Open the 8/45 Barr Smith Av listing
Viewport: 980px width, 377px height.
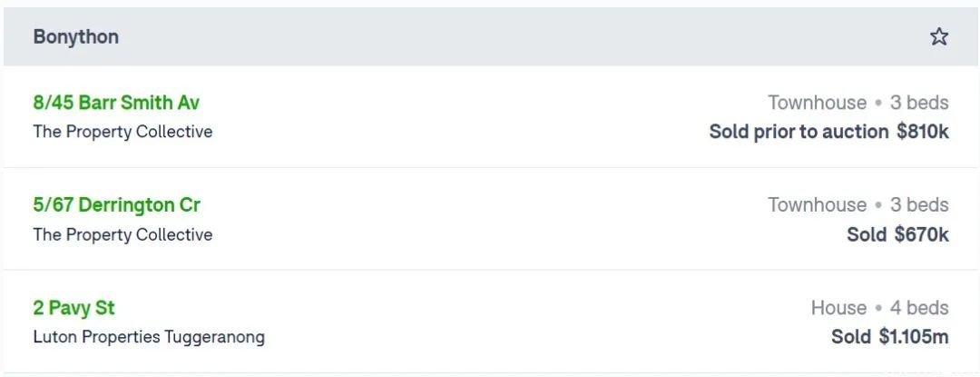point(116,103)
